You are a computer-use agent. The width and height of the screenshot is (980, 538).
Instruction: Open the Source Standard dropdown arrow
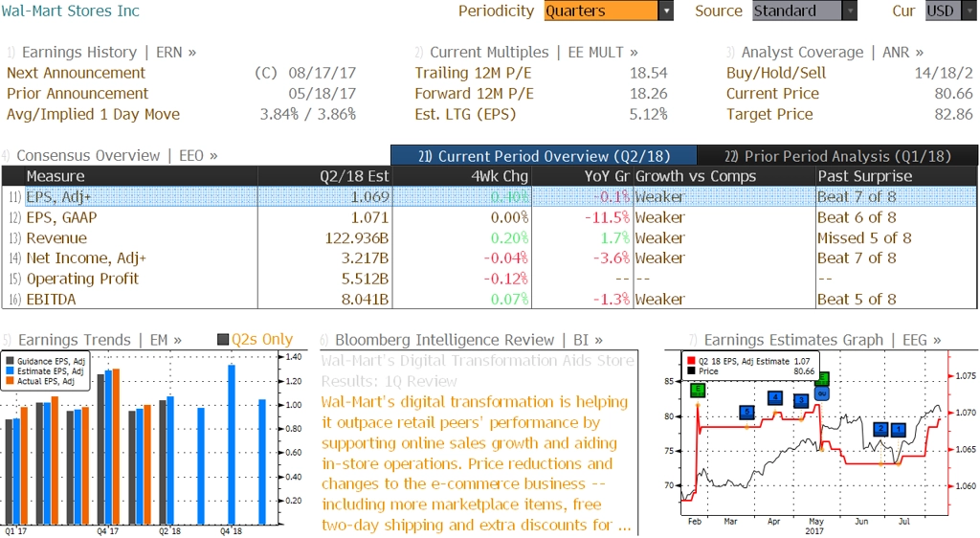850,11
